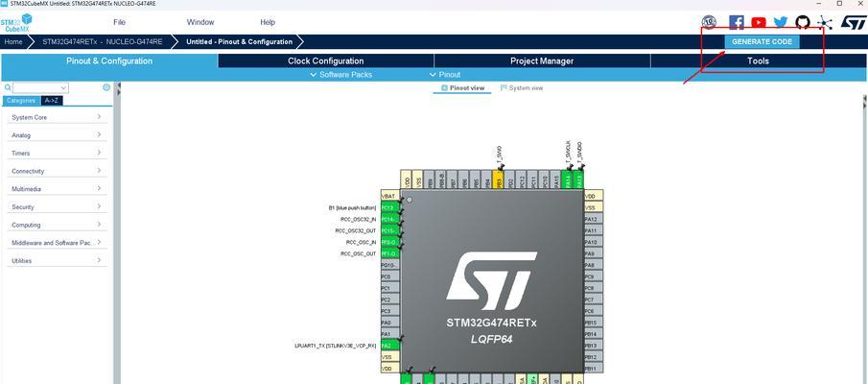This screenshot has height=384, width=868.
Task: Open the peripheral search combo box
Action: pos(40,87)
